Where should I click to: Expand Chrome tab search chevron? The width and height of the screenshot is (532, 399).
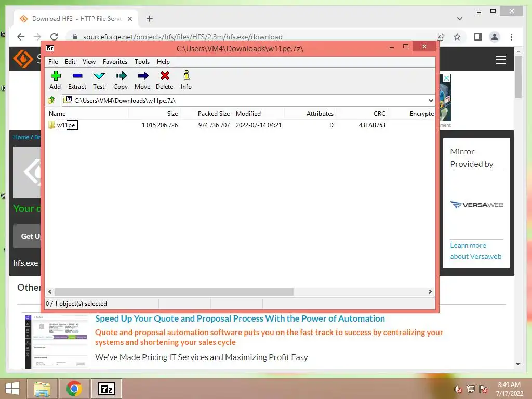pos(460,19)
